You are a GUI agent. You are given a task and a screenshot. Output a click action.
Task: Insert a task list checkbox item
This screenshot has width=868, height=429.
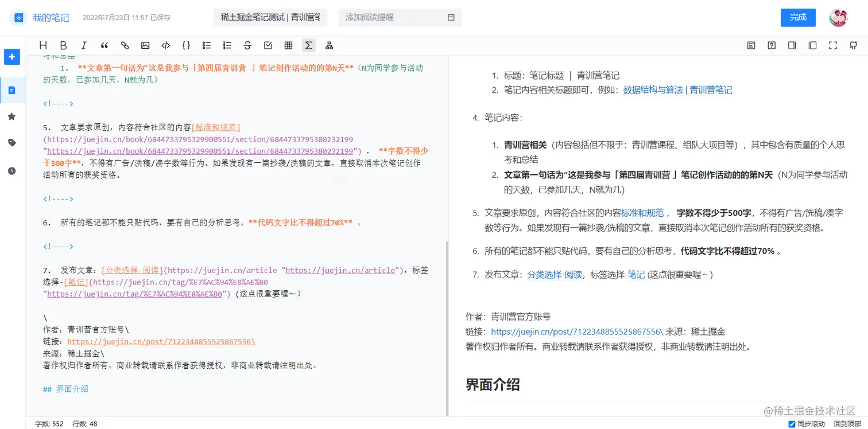tap(268, 45)
